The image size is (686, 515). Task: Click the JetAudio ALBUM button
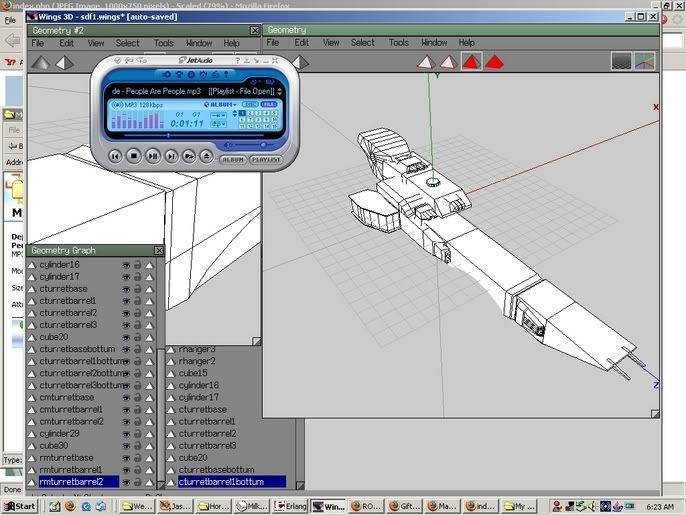(x=232, y=158)
